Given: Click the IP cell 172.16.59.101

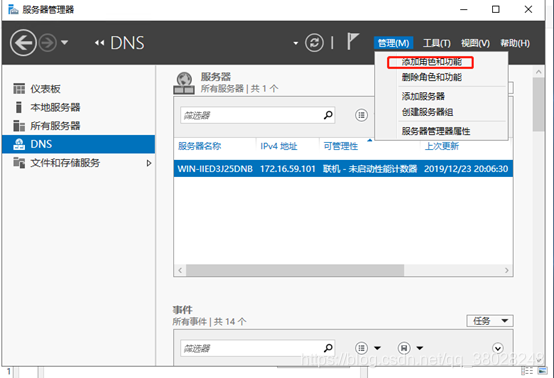Looking at the screenshot, I should click(288, 169).
